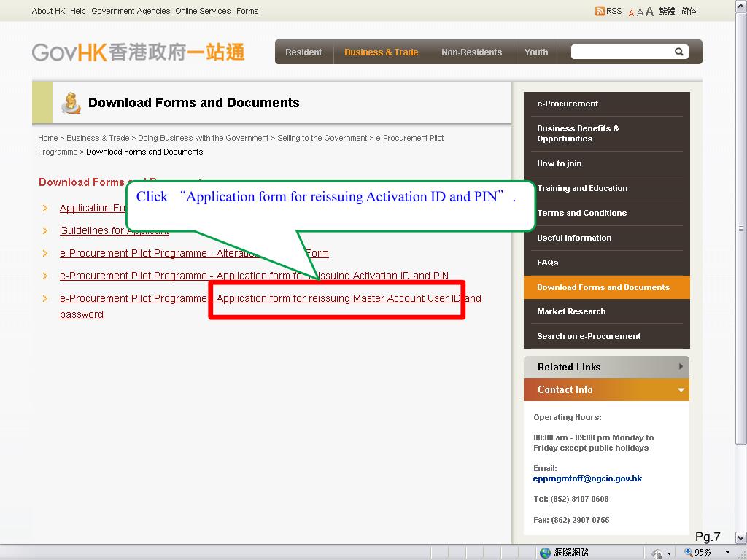
Task: Open FAQs sidebar item
Action: coord(606,262)
